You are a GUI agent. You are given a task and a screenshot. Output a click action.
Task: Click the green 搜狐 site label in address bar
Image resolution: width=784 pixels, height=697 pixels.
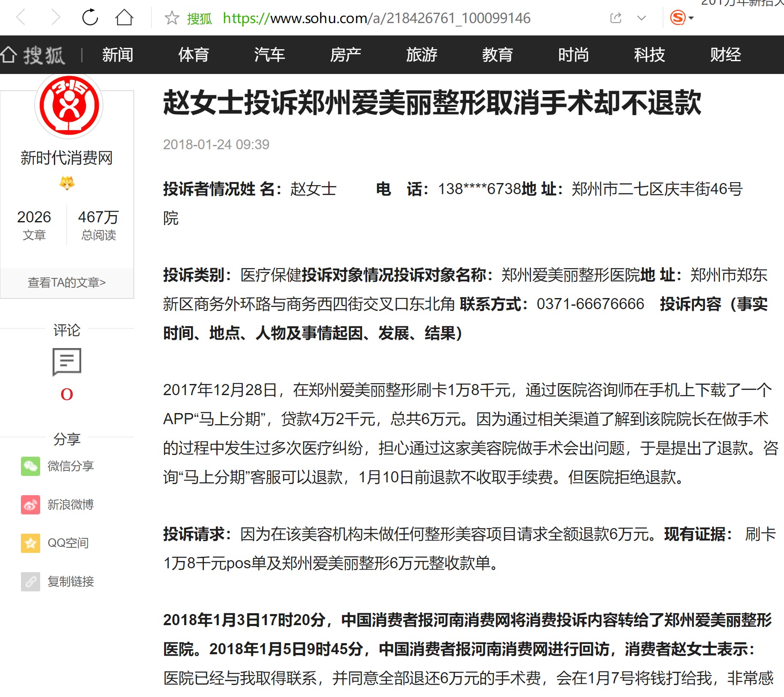coord(199,18)
